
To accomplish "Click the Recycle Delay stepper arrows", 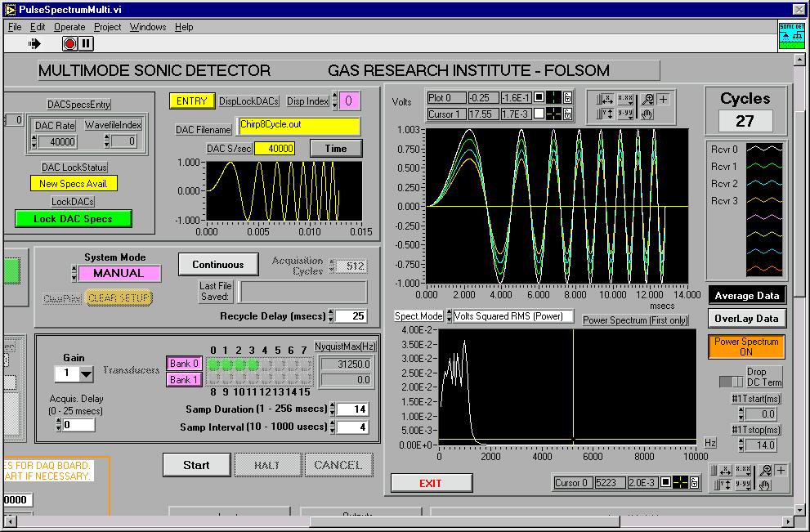I will [331, 316].
